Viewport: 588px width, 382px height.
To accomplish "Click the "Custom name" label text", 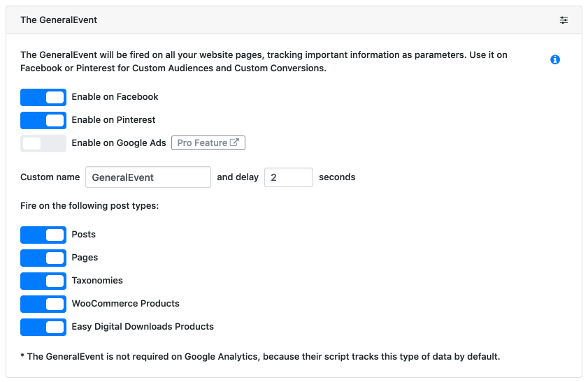I will pyautogui.click(x=50, y=177).
